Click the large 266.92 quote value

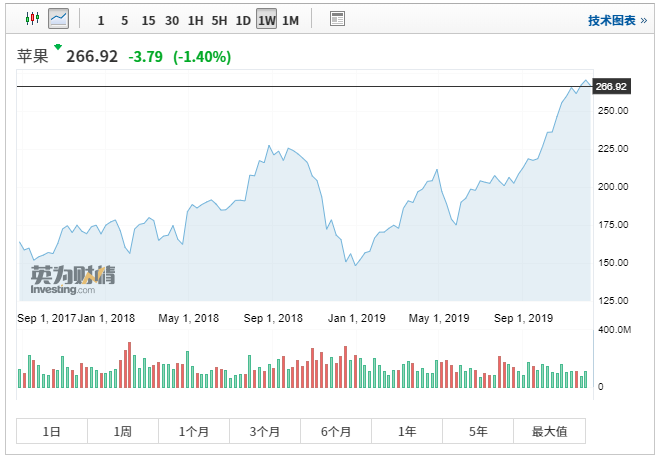pos(92,56)
